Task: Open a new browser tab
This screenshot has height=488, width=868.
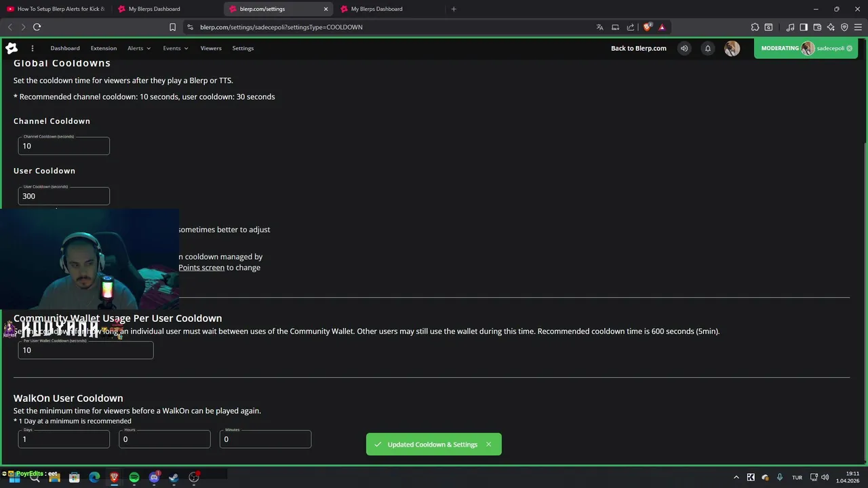Action: [454, 9]
